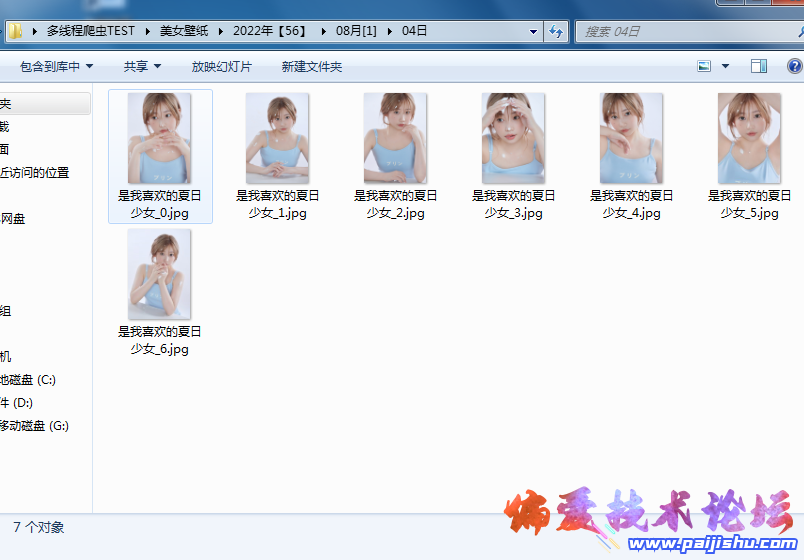Click the refresh button beside address bar
The height and width of the screenshot is (560, 804).
[x=556, y=31]
